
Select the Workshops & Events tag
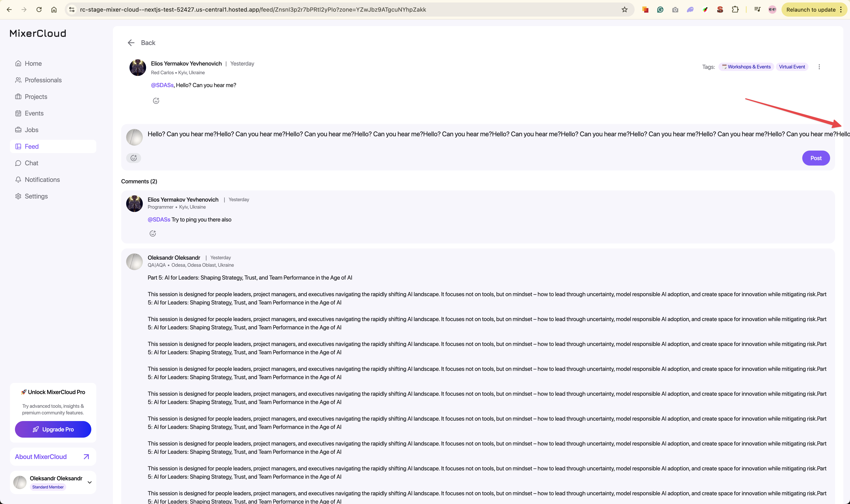(x=746, y=67)
